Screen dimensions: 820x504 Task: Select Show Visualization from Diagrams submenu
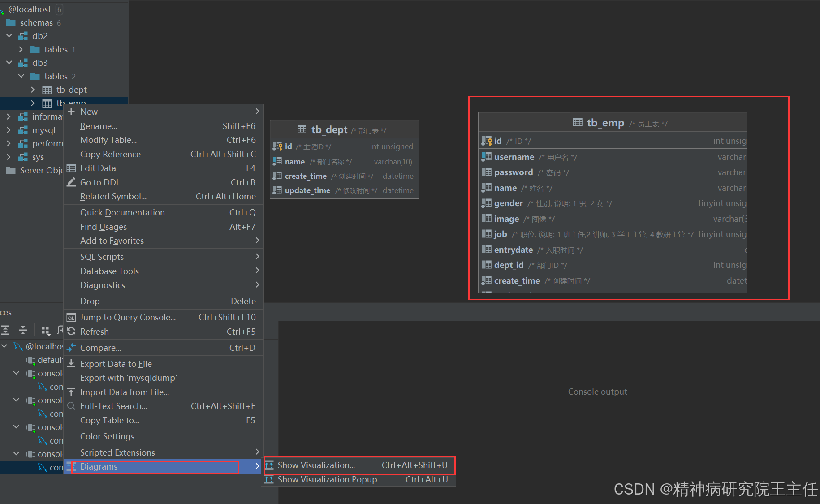(x=315, y=465)
